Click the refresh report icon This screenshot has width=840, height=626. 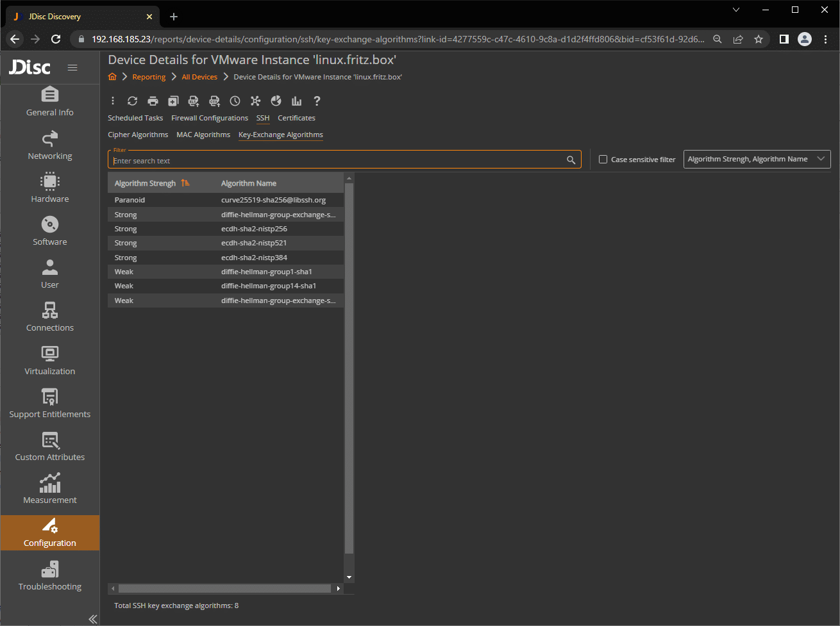click(x=132, y=101)
